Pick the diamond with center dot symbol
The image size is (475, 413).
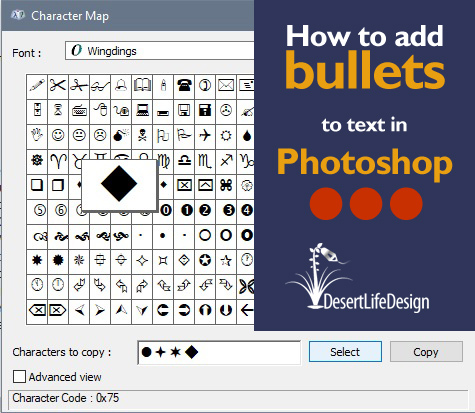click(x=184, y=260)
